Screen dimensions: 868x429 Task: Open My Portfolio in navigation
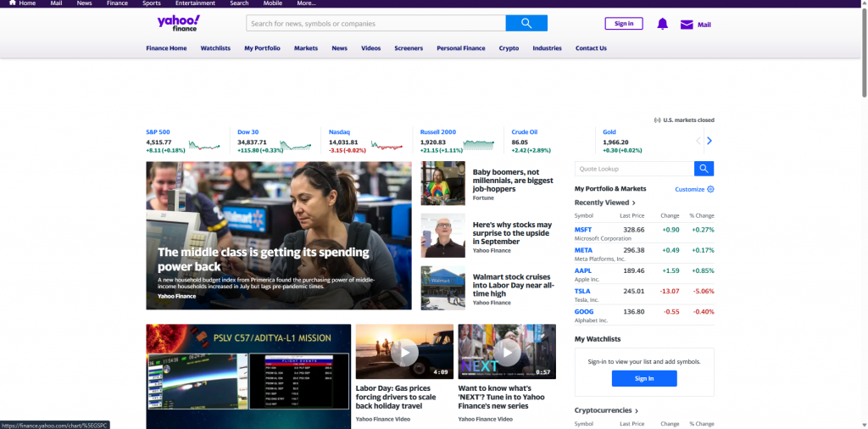pos(263,48)
